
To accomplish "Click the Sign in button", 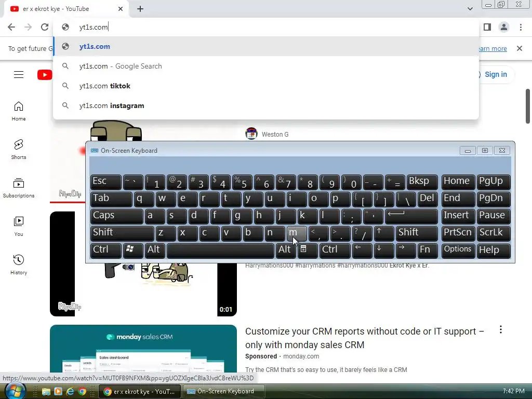I will tap(495, 74).
